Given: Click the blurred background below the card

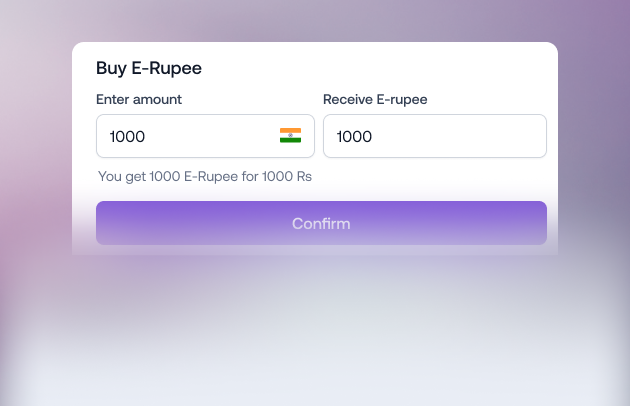Looking at the screenshot, I should coord(315,330).
